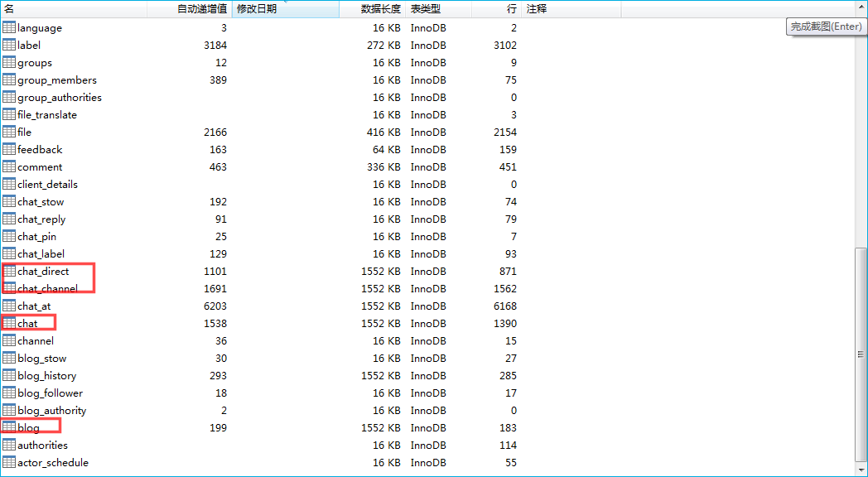Click the scrollbar down arrow

(x=861, y=469)
